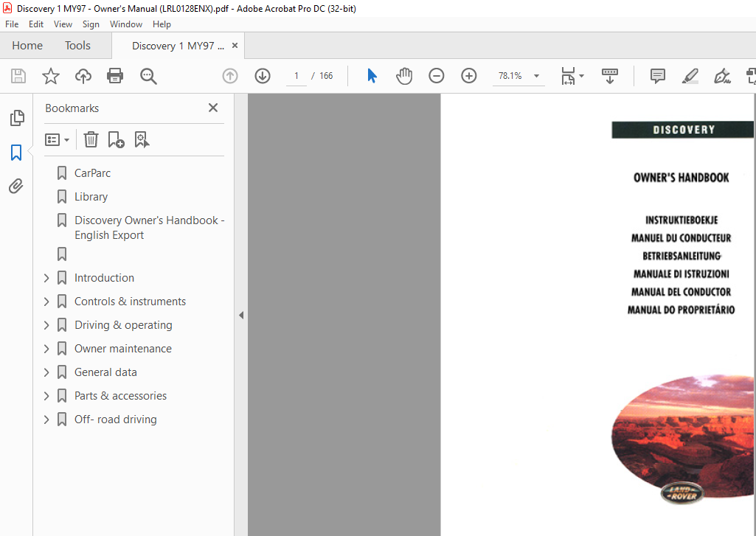Image resolution: width=756 pixels, height=536 pixels.
Task: Click the find current bookmark icon
Action: pos(142,140)
